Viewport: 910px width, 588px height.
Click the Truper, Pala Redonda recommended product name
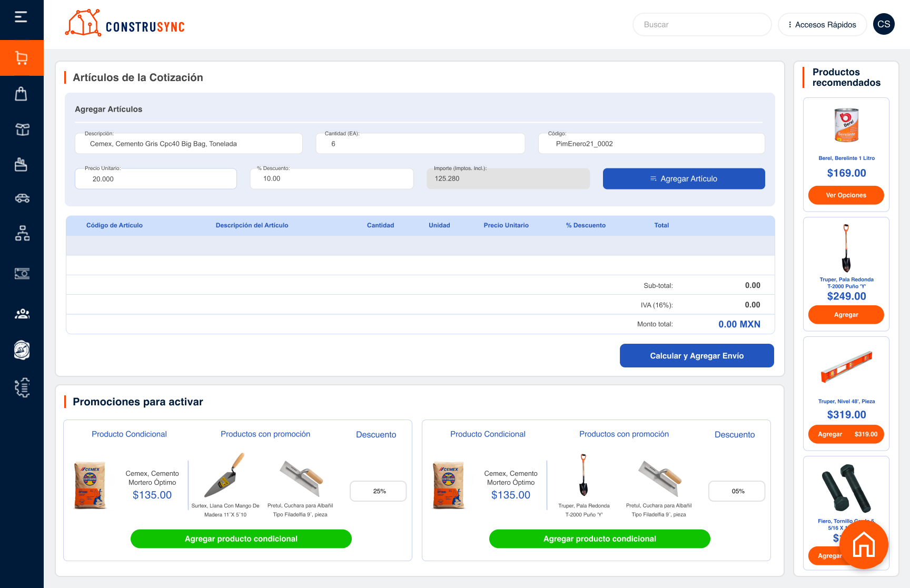click(x=846, y=283)
